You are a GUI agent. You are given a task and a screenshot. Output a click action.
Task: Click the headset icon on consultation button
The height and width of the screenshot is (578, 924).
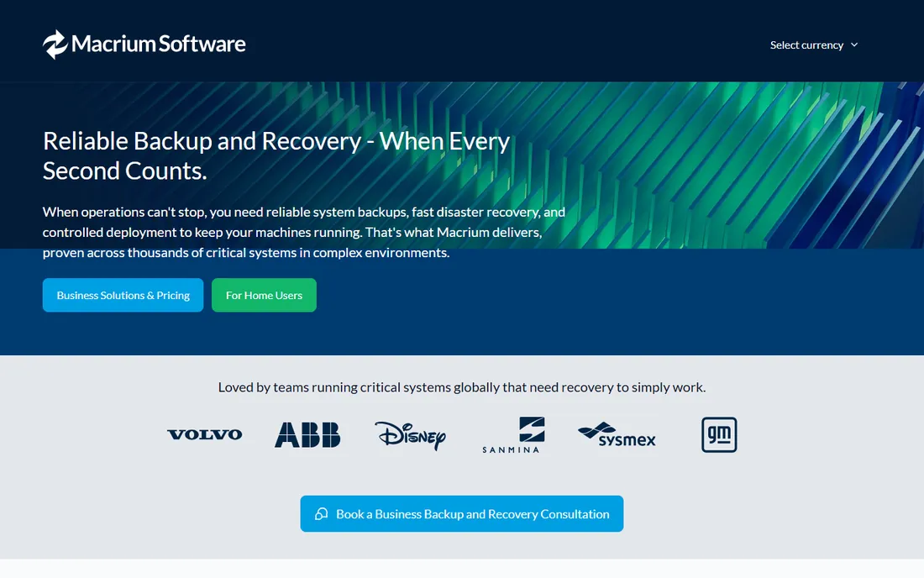tap(321, 514)
